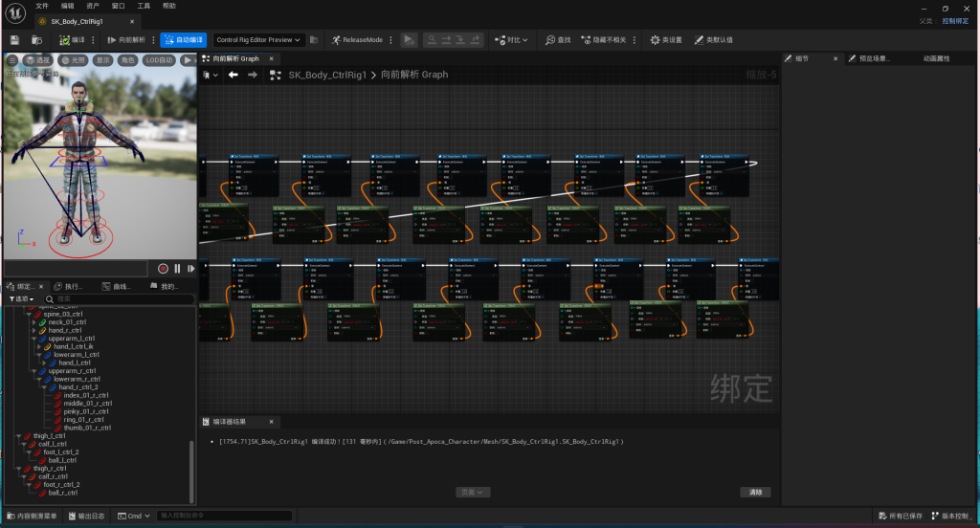Switch to the 执行 execution stack tab

pos(69,287)
